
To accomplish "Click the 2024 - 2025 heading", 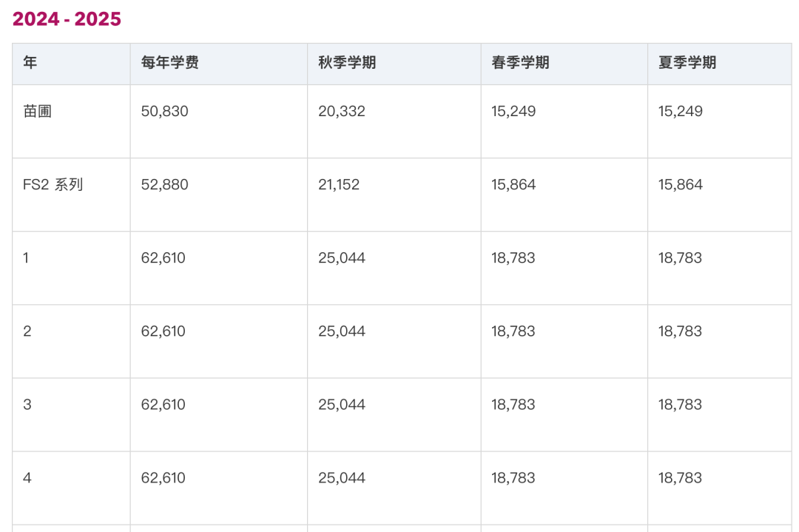I will [67, 19].
